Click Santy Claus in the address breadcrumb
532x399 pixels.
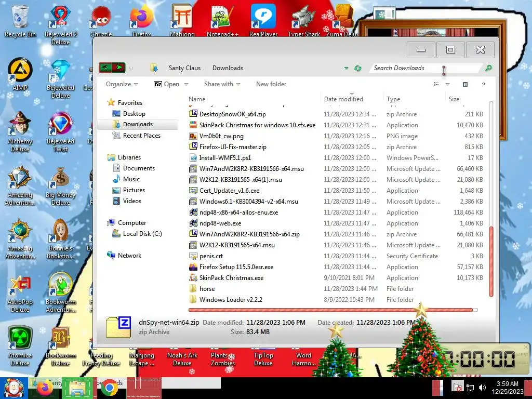[x=184, y=68]
